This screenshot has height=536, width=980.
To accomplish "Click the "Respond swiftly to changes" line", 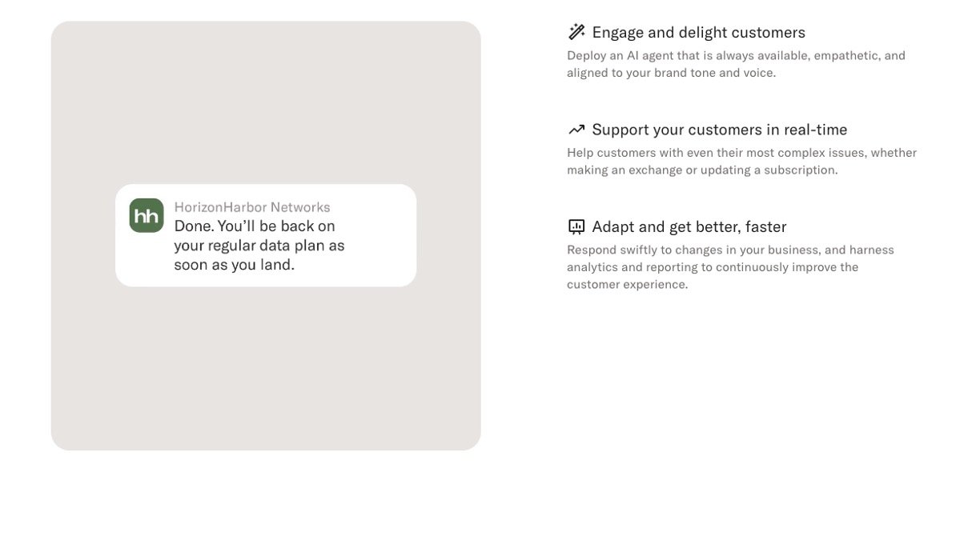I will pyautogui.click(x=730, y=250).
